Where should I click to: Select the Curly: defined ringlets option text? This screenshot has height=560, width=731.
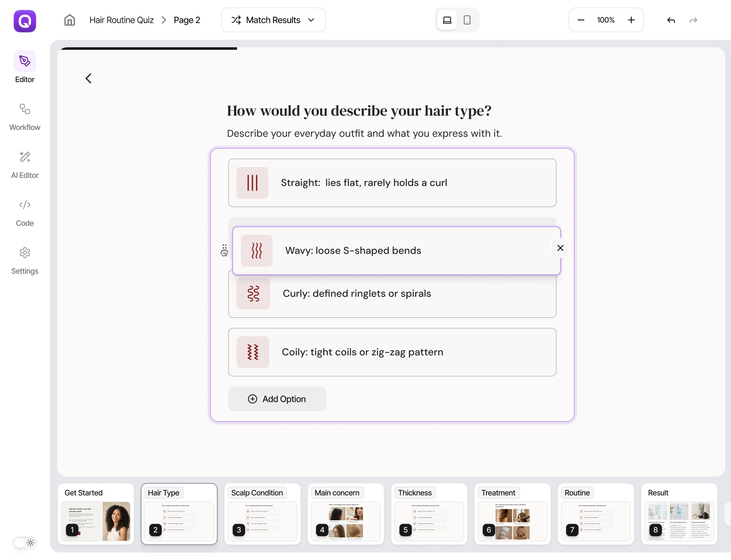click(357, 294)
